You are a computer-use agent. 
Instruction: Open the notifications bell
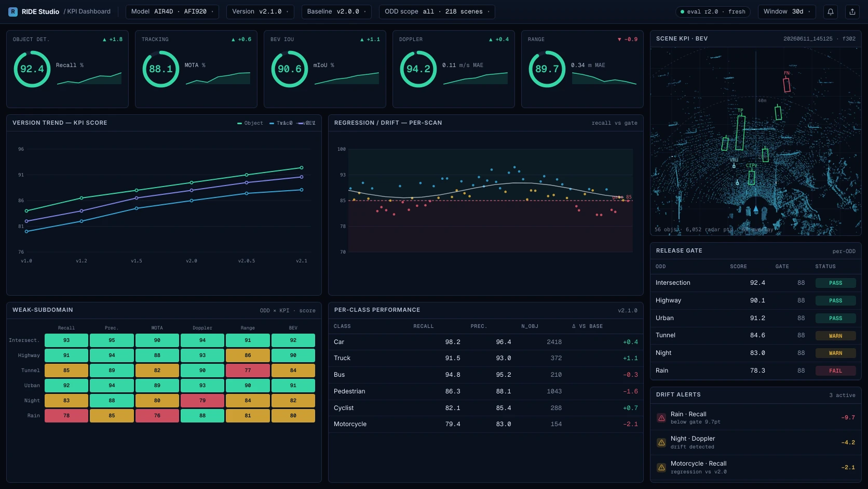point(831,11)
